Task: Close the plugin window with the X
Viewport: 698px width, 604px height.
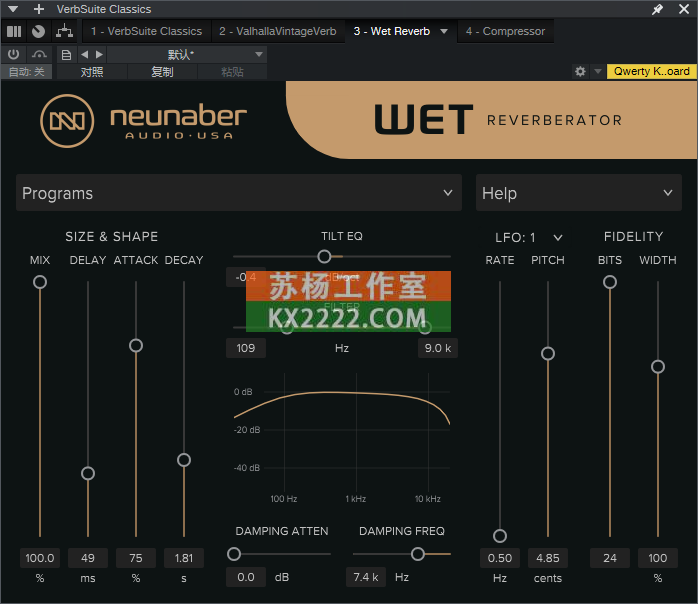Action: 684,9
